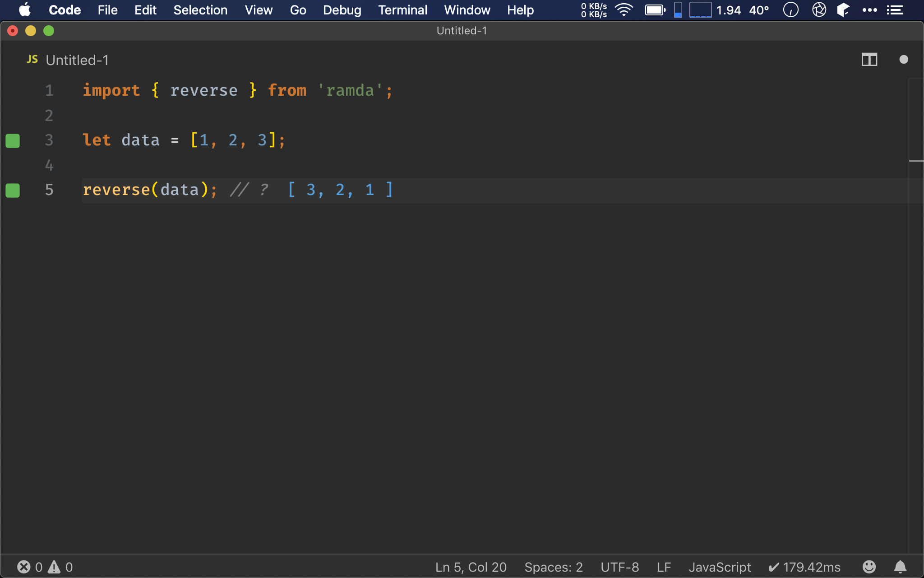
Task: Click the JS file type icon on tab
Action: (x=32, y=59)
